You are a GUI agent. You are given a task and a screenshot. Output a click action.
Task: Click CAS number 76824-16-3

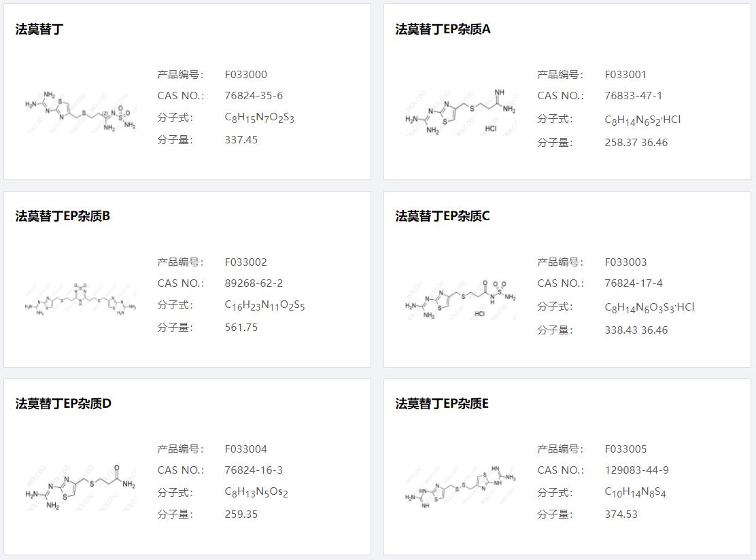coord(254,470)
